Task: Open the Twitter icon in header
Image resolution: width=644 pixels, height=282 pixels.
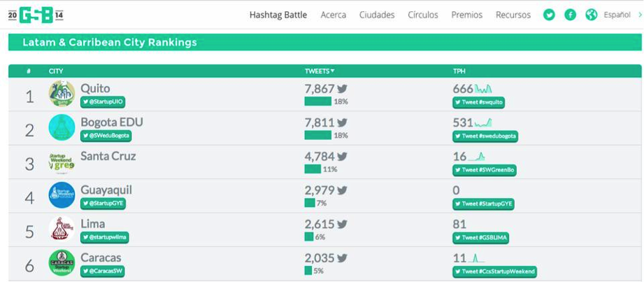Action: (549, 15)
